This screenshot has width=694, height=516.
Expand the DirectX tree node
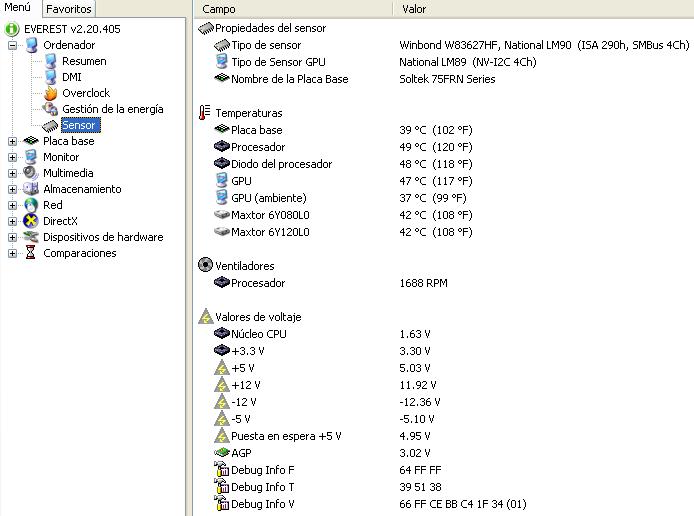(x=12, y=221)
